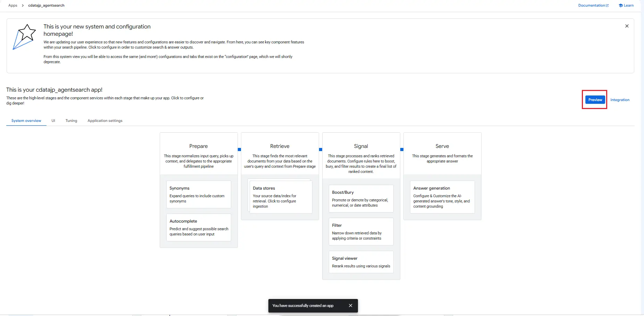Open the Signal viewer card
Screen dimensions: 644x316
[x=361, y=262]
